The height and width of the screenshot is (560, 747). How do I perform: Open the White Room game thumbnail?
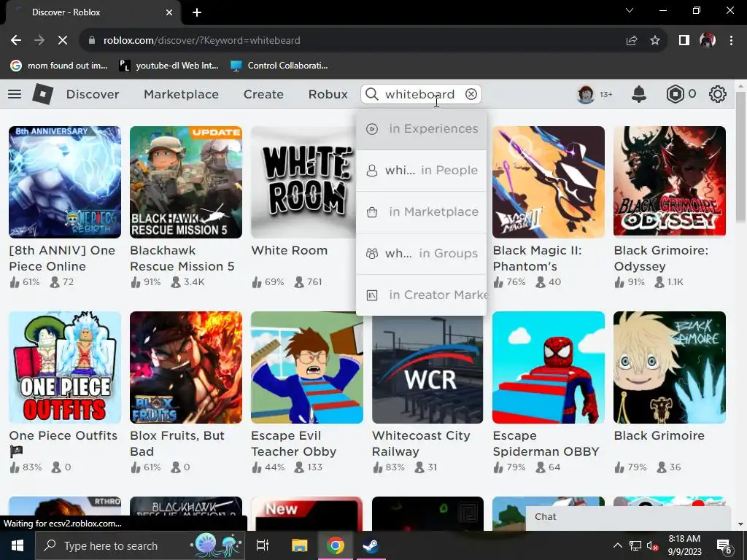pyautogui.click(x=303, y=182)
